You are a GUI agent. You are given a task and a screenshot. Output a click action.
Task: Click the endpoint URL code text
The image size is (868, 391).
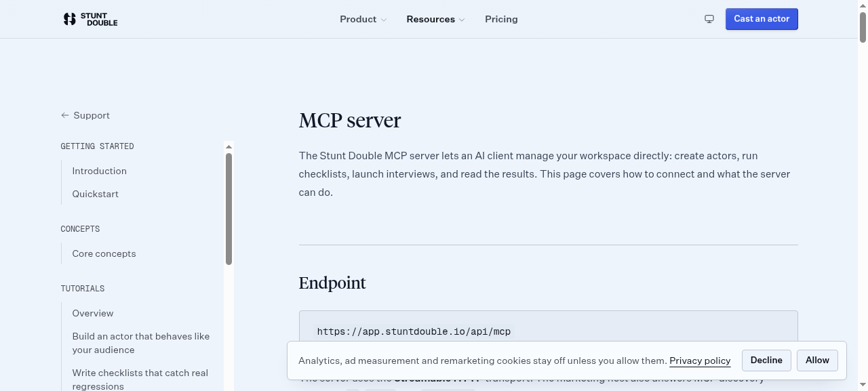click(414, 331)
